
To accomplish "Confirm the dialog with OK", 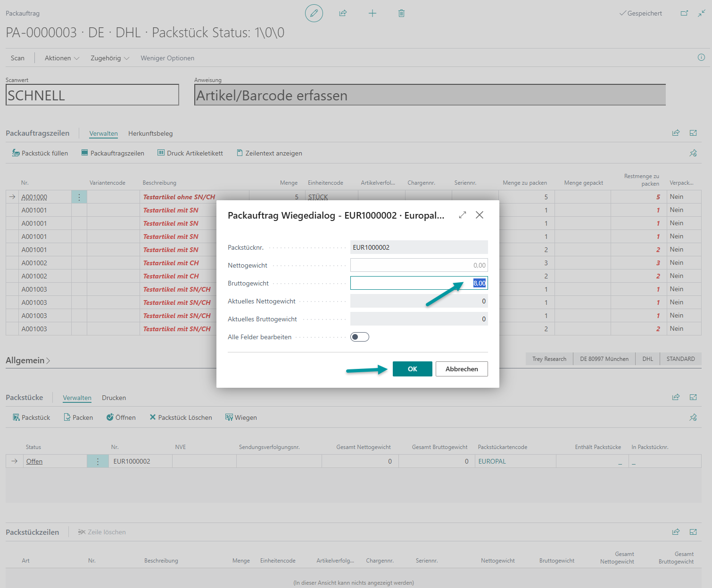I will (x=412, y=369).
